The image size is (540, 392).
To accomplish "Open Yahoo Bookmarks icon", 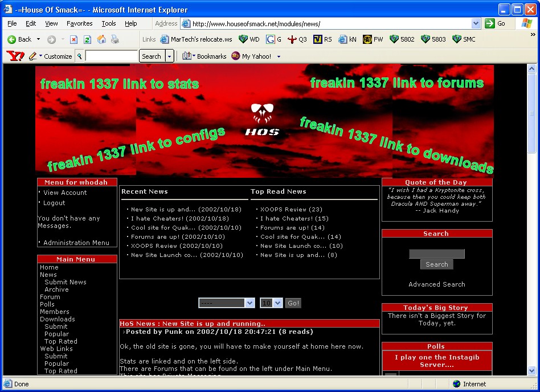I will click(x=187, y=56).
